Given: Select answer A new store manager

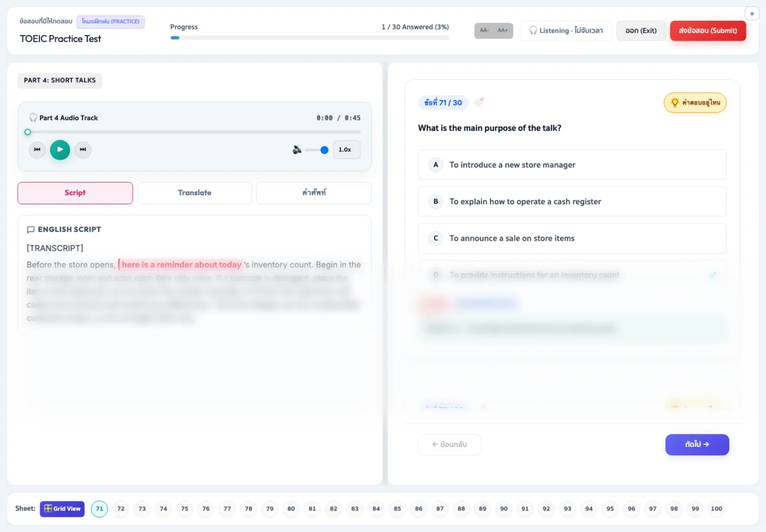Looking at the screenshot, I should pyautogui.click(x=572, y=165).
